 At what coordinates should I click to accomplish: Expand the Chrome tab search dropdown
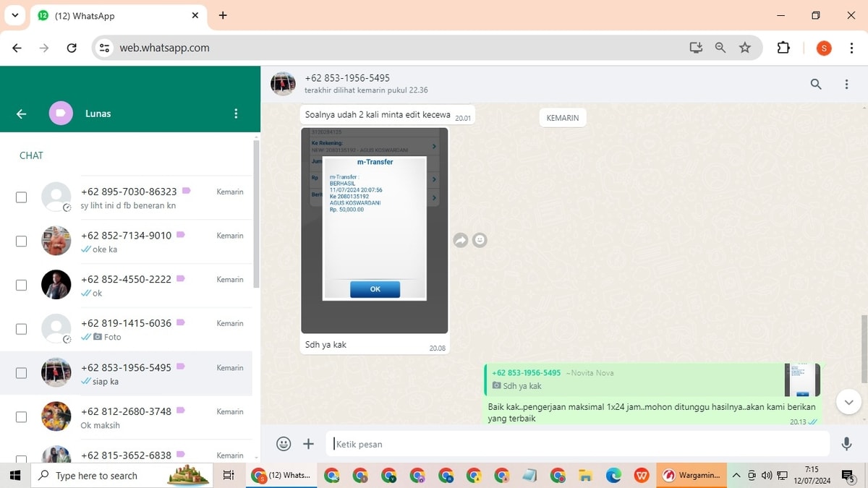coord(14,15)
